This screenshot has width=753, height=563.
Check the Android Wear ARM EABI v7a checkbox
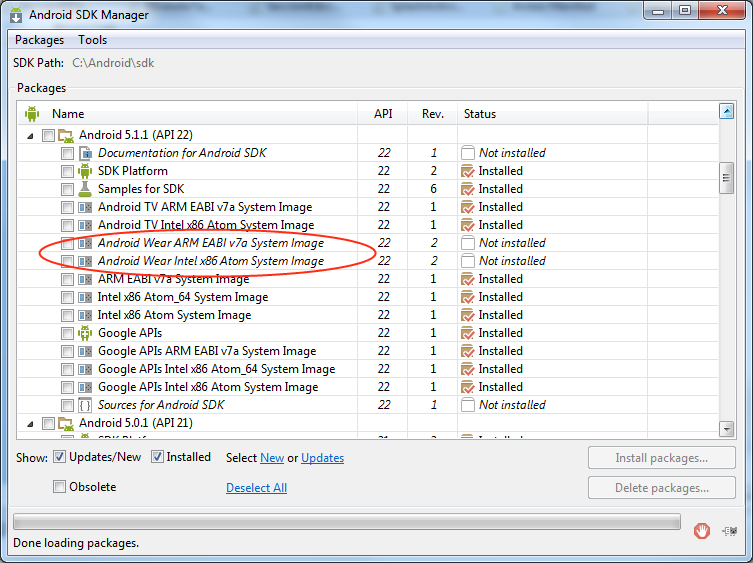click(x=67, y=244)
